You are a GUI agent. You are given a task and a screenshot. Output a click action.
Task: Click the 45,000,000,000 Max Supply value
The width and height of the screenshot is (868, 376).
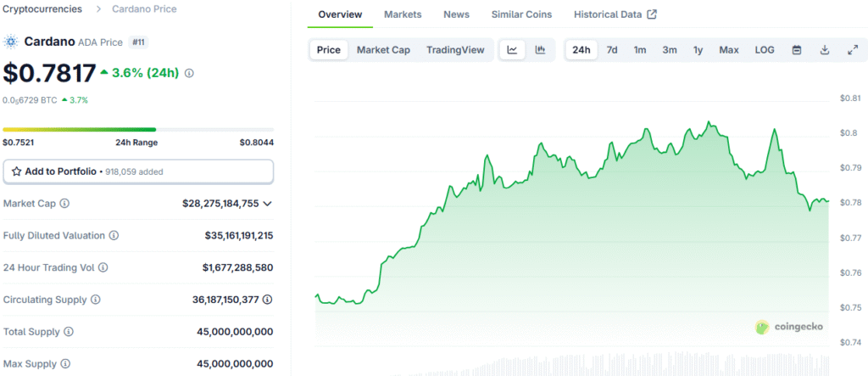tap(235, 364)
